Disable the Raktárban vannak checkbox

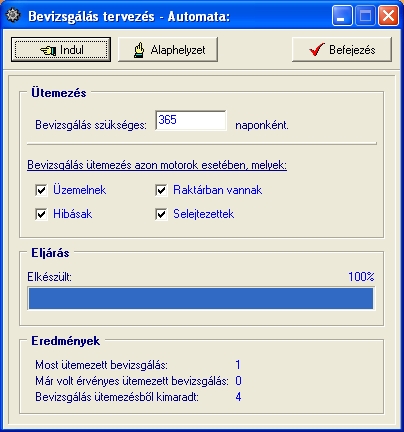(x=161, y=190)
